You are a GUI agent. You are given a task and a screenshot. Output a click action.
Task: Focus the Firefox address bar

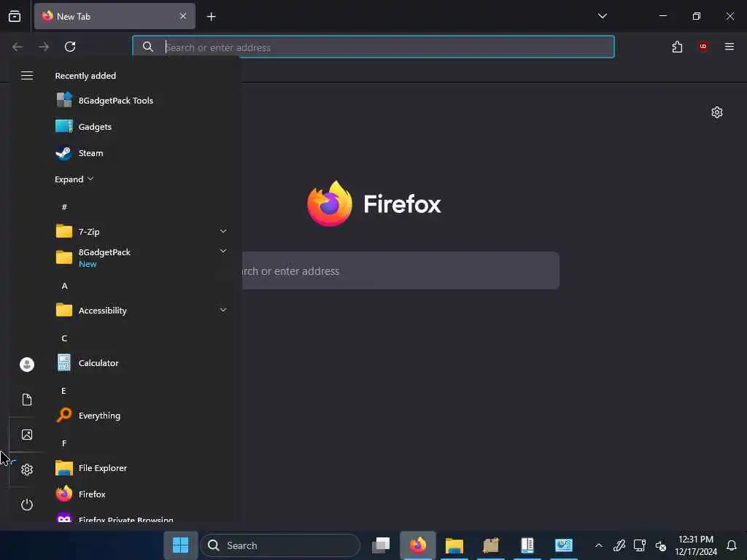(x=373, y=47)
